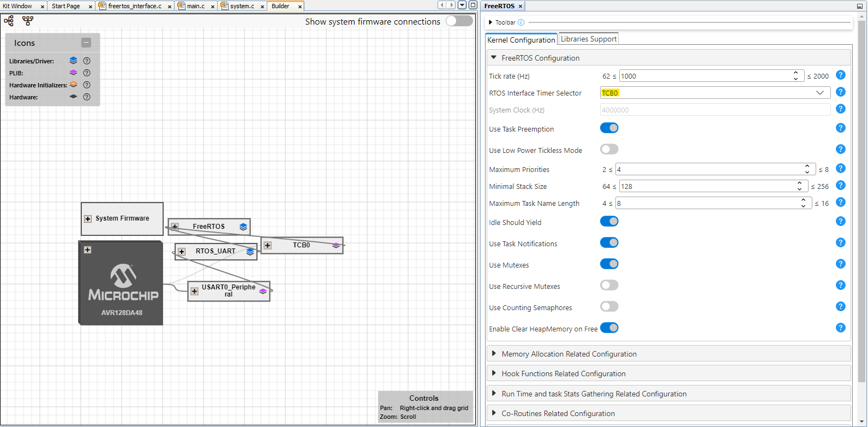Viewport: 868px width, 427px height.
Task: Open help for Maximum Priorities
Action: pos(841,168)
